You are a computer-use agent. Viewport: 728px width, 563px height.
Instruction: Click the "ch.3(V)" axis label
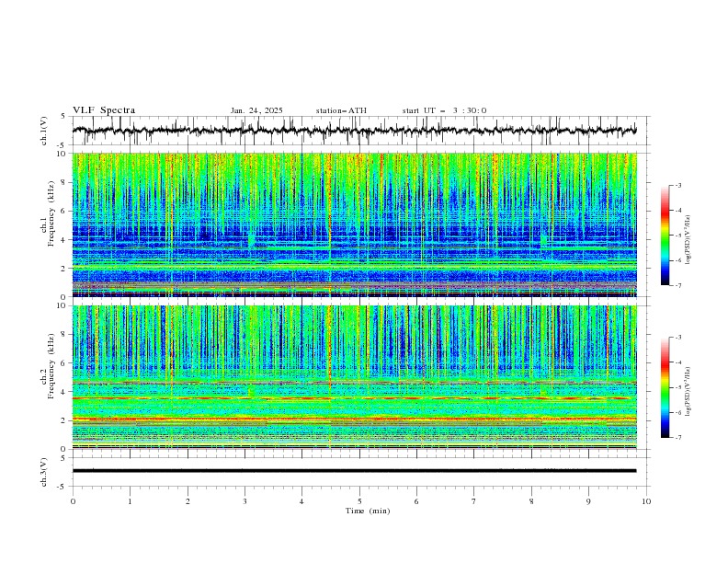[x=44, y=472]
